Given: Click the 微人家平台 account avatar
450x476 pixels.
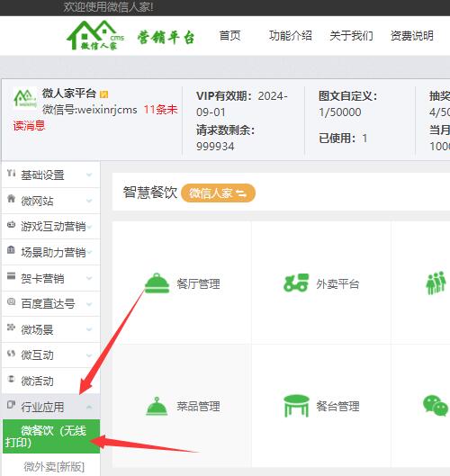Looking at the screenshot, I should [x=25, y=98].
